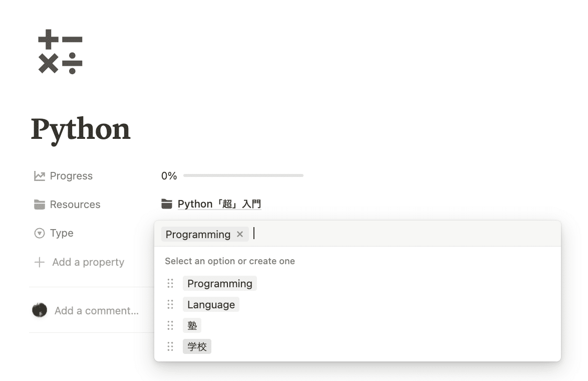This screenshot has width=588, height=381.
Task: Click the tag search input field
Action: [x=405, y=234]
